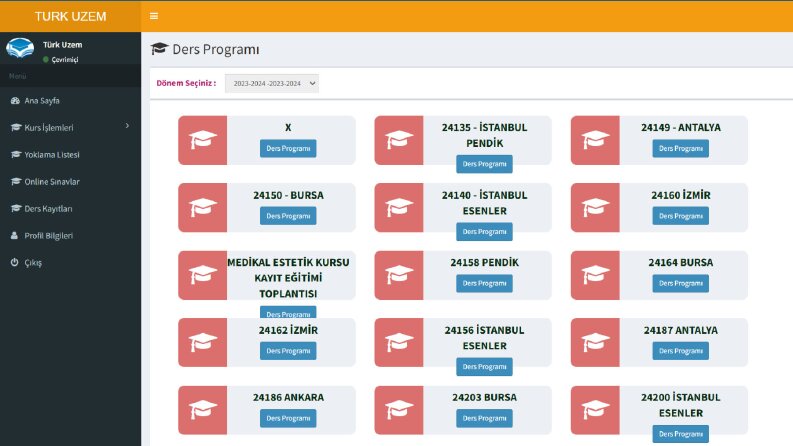Click the cap icon for 24200 İSTANBUL ESENLER
Image resolution: width=793 pixels, height=446 pixels.
[x=595, y=410]
